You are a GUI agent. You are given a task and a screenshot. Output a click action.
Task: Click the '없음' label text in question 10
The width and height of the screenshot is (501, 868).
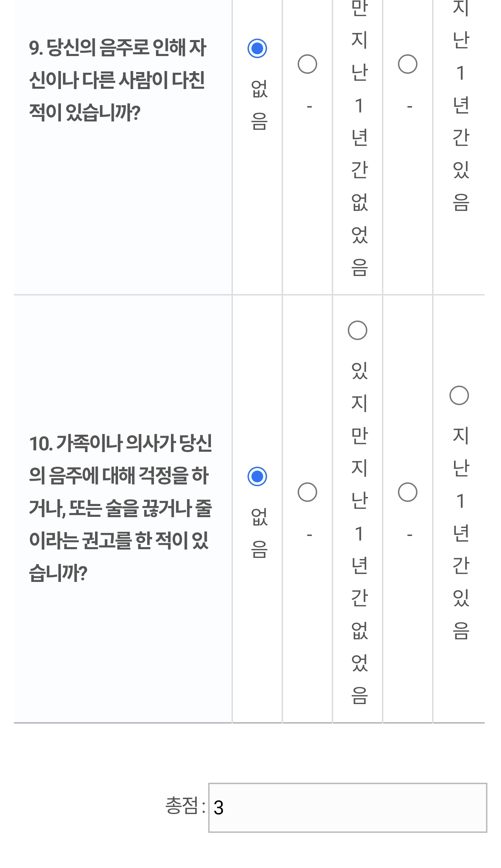coord(259,532)
